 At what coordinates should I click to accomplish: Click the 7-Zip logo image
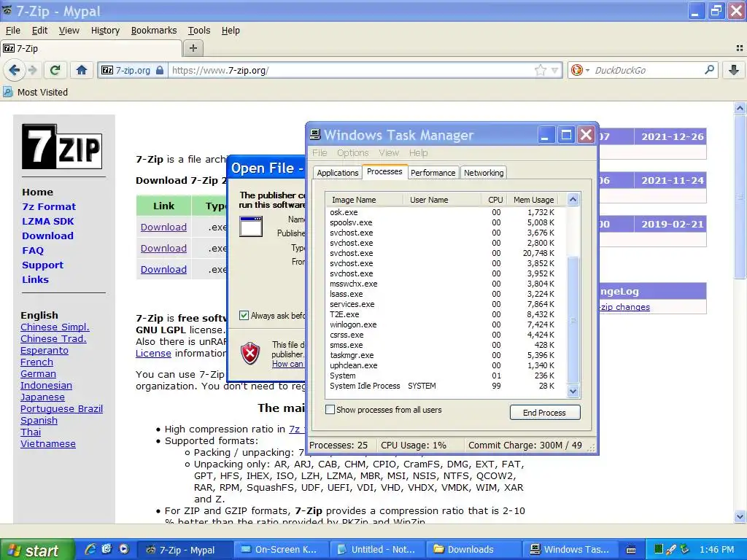point(62,147)
